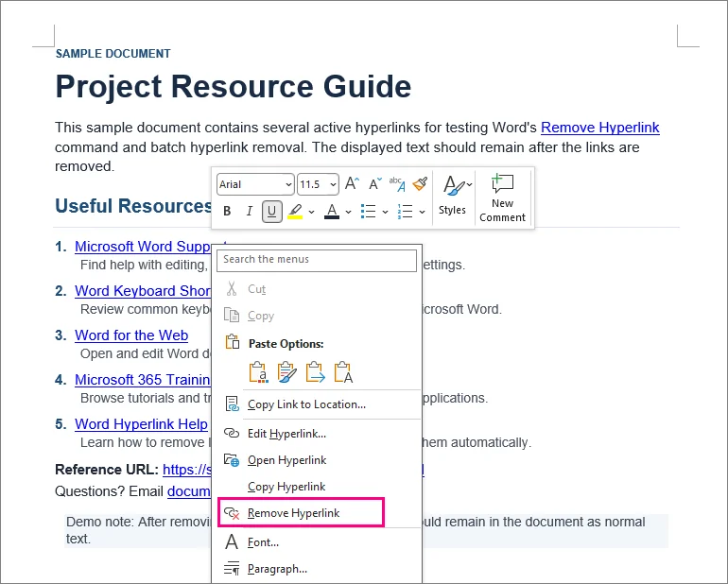Image resolution: width=728 pixels, height=584 pixels.
Task: Select Copy Link to Location menu entry
Action: 318,404
